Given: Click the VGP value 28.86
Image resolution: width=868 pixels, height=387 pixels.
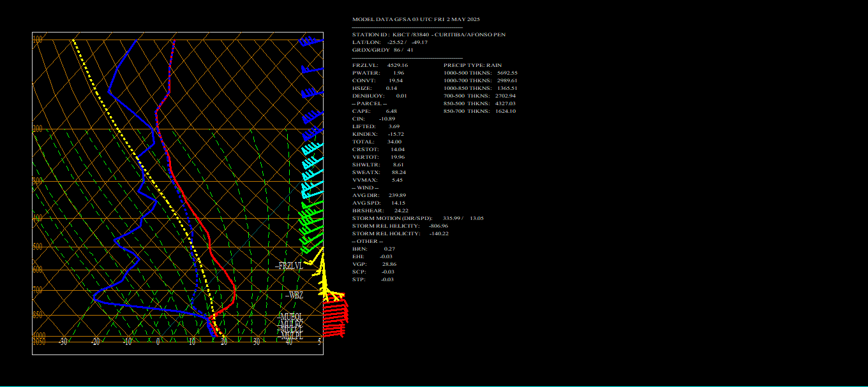Looking at the screenshot, I should point(389,264).
